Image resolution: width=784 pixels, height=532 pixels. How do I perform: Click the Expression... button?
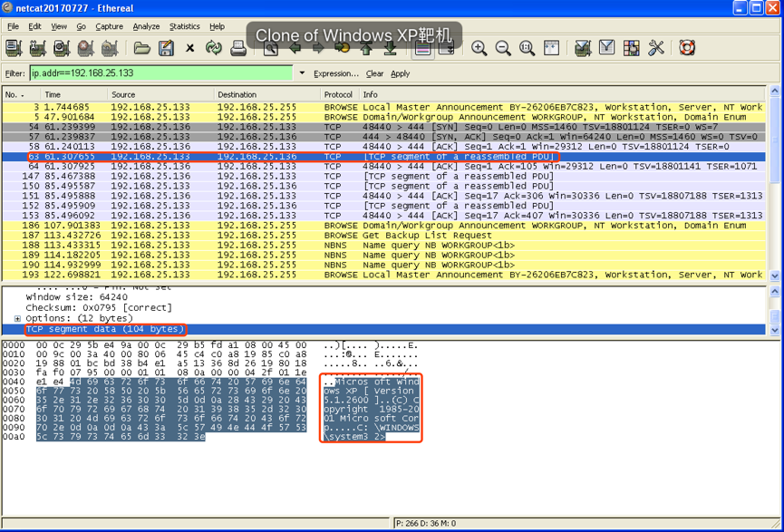pos(336,73)
